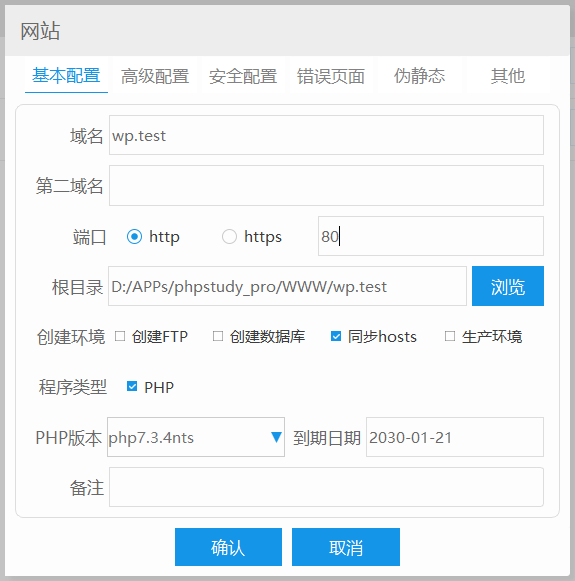Go to the 错误页面 tab
575x581 pixels.
pyautogui.click(x=331, y=76)
